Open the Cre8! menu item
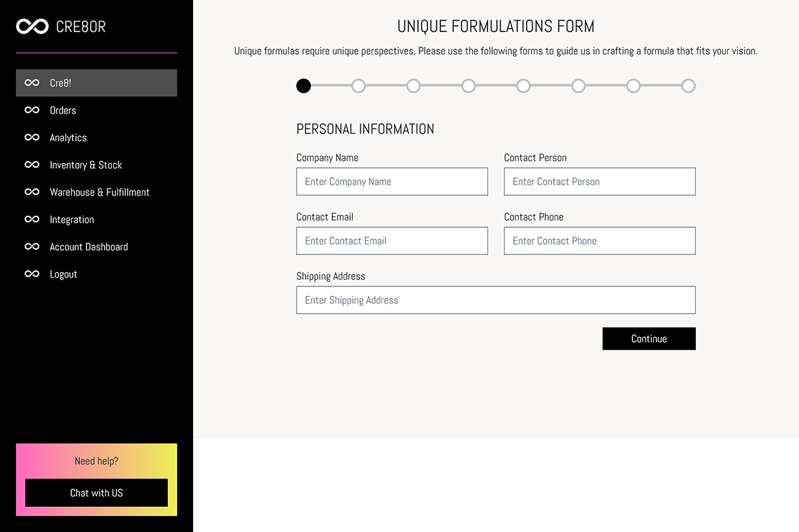The width and height of the screenshot is (799, 532). [97, 83]
